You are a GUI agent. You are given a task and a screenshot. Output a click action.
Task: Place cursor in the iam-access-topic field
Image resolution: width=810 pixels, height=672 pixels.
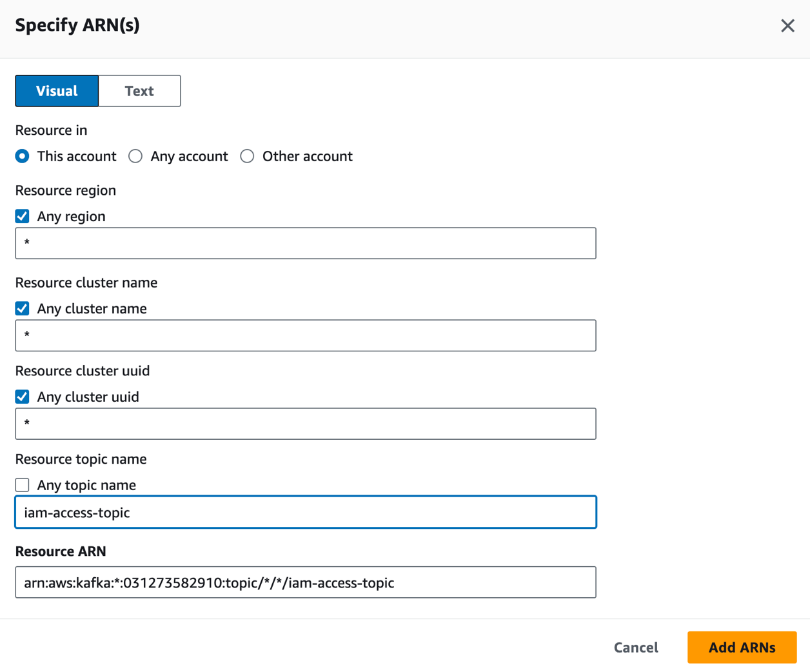click(x=306, y=512)
